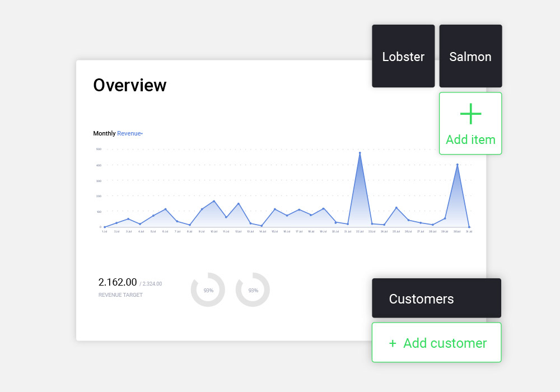Image resolution: width=560 pixels, height=392 pixels.
Task: Open the Monthly Revenue dropdown
Action: click(x=130, y=133)
